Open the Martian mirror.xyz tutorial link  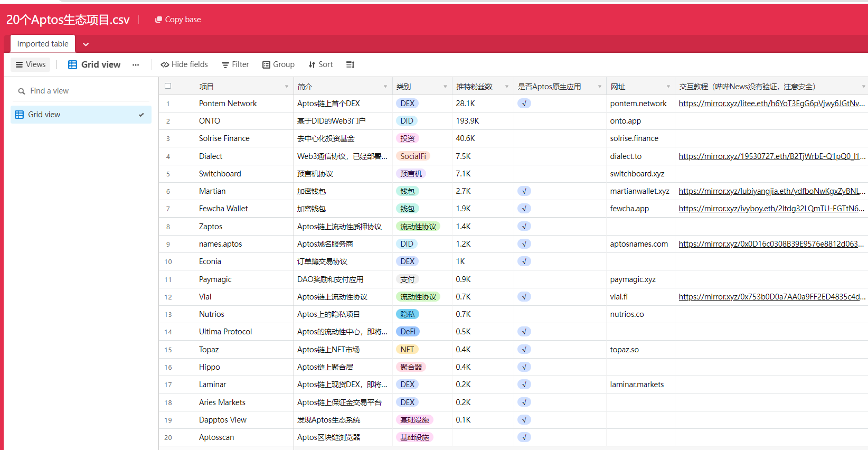click(x=772, y=191)
